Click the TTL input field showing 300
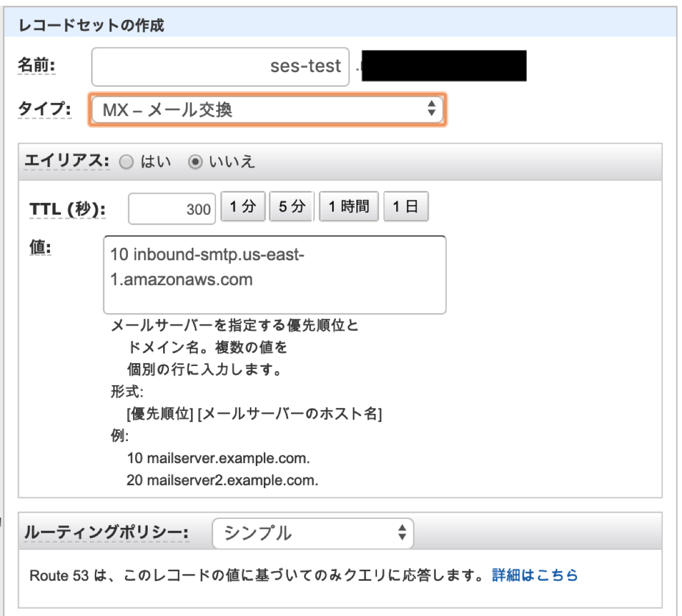 [x=172, y=209]
